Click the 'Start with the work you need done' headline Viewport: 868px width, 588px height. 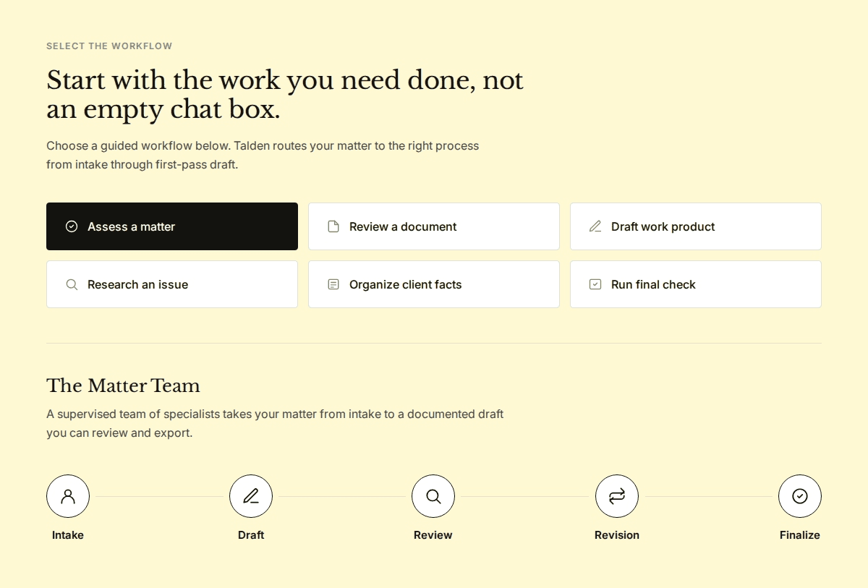[x=285, y=95]
